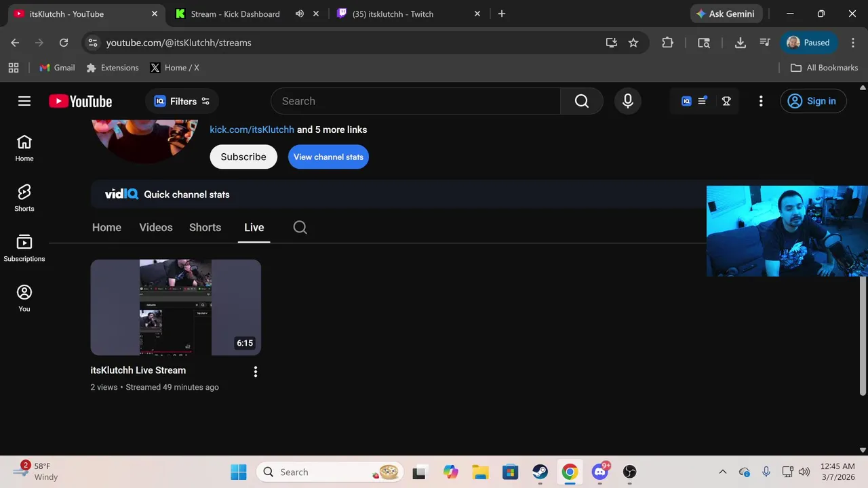Viewport: 868px width, 488px height.
Task: Open OBS Studio from the taskbar
Action: pos(629,472)
